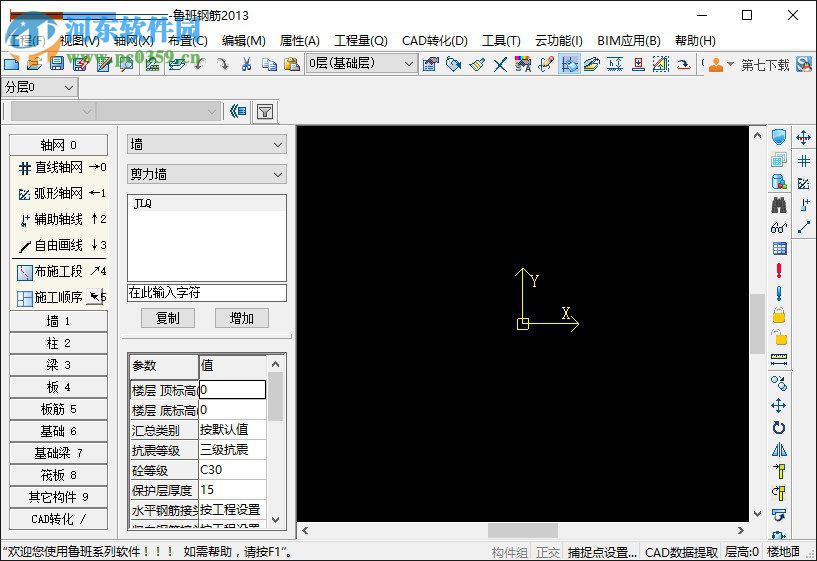The height and width of the screenshot is (561, 817).
Task: Open the 剪力墙 component type dropdown
Action: (206, 174)
